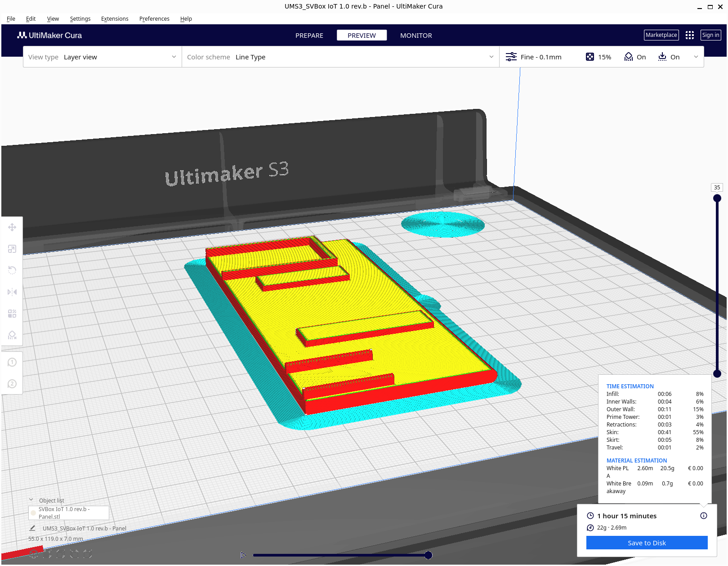Select the Move tool
This screenshot has width=728, height=566.
click(x=12, y=228)
